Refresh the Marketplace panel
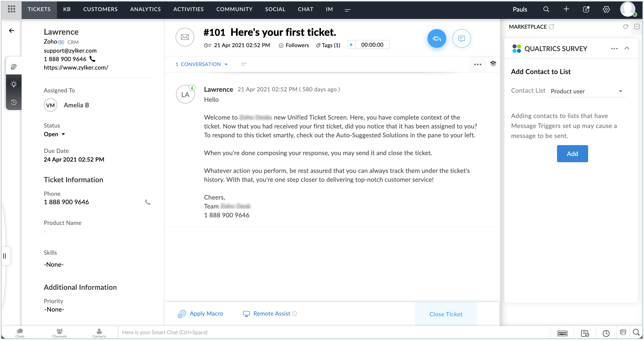644x340 pixels. click(x=625, y=27)
